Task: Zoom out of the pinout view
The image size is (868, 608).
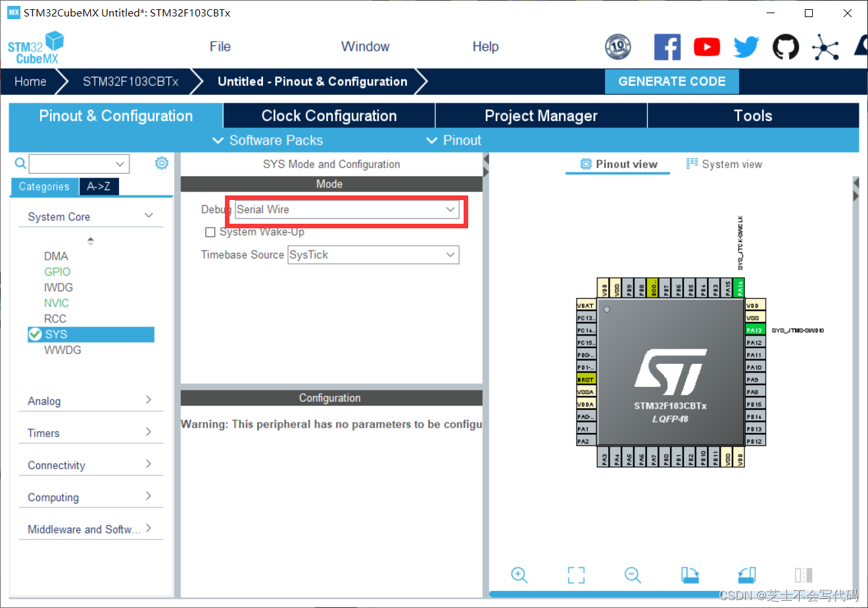Action: coord(633,574)
